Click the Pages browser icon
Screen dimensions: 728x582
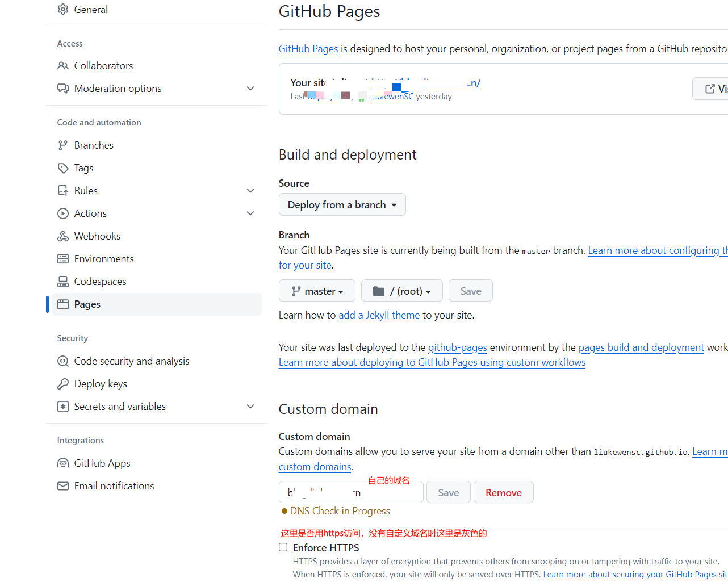click(63, 304)
